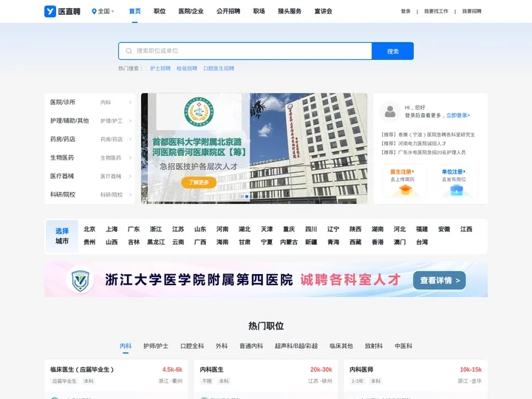Click the 单位注册 briefcase icon
532x399 pixels.
[x=457, y=191]
